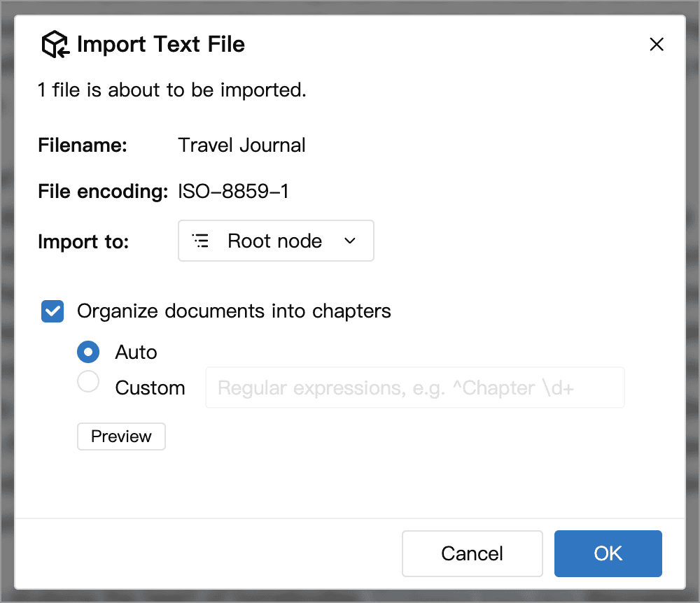The height and width of the screenshot is (603, 700).
Task: Click the Cancel button
Action: tap(472, 553)
